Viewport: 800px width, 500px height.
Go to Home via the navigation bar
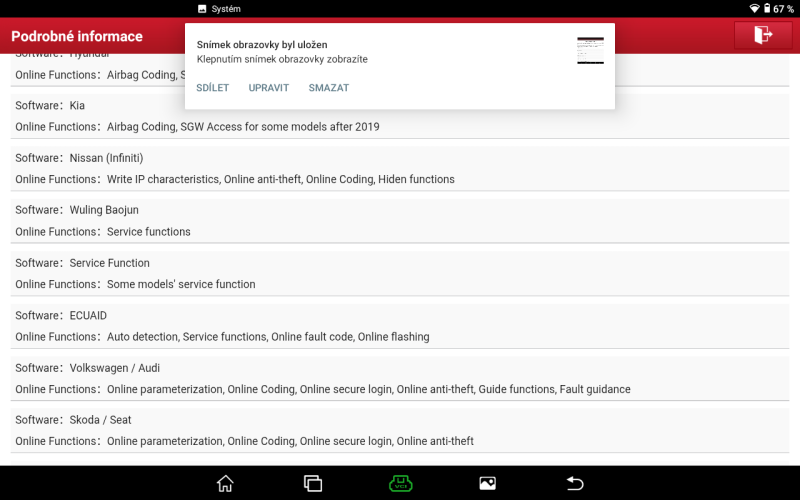(x=225, y=483)
